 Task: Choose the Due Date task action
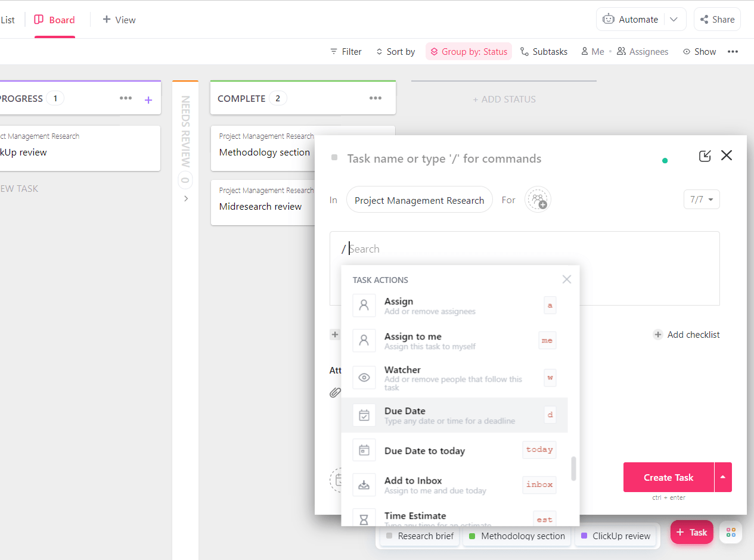click(454, 415)
